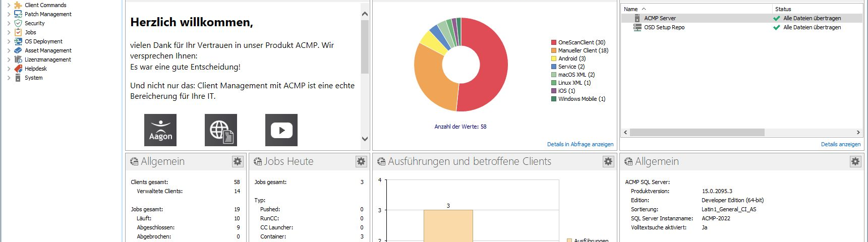Click the red OneScanClient legend swatch
Image resolution: width=868 pixels, height=242 pixels.
[554, 42]
